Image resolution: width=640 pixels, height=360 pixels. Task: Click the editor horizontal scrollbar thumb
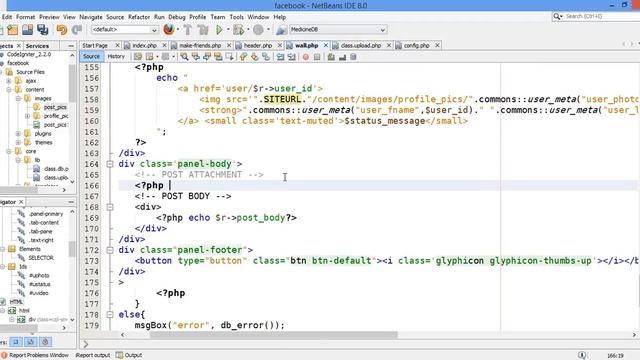(273, 335)
